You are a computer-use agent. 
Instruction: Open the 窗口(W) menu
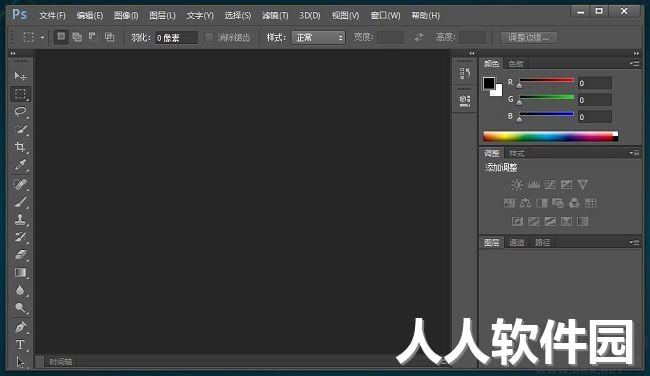tap(385, 16)
